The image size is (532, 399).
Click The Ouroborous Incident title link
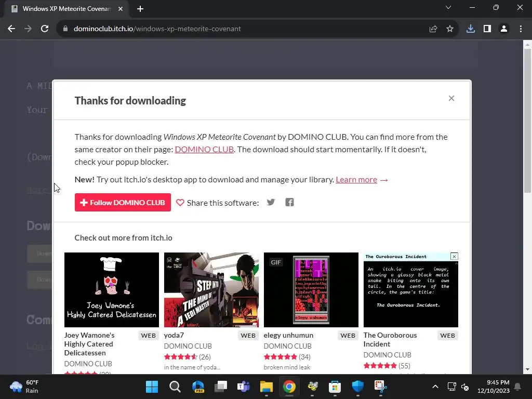[390, 340]
